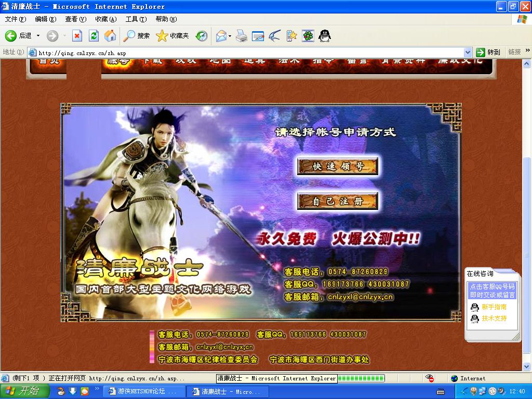Viewport: 532px width, 399px height.
Task: Expand quick launch overflow chevron
Action: coord(96,389)
